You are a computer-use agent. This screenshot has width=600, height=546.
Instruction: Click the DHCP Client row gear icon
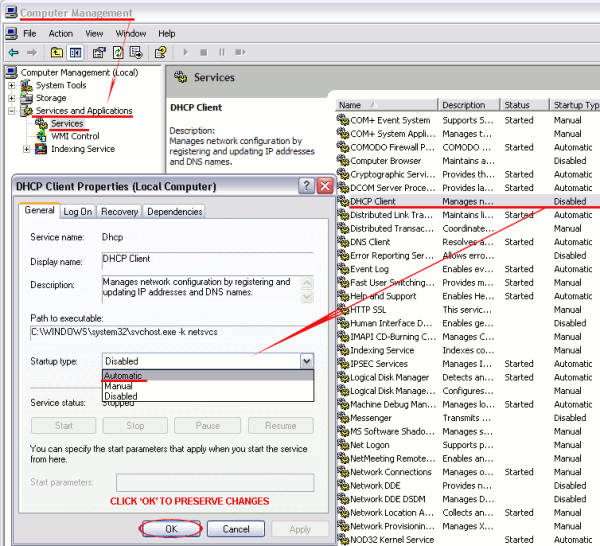point(343,201)
